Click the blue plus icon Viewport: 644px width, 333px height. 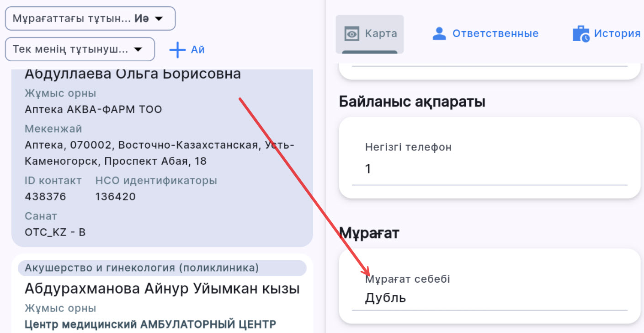pyautogui.click(x=177, y=50)
